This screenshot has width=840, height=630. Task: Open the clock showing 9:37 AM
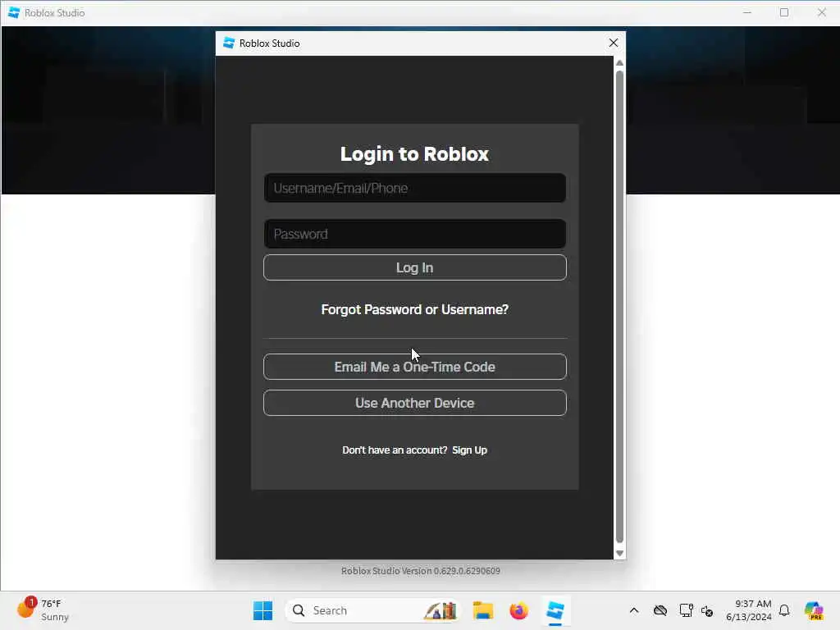(749, 610)
